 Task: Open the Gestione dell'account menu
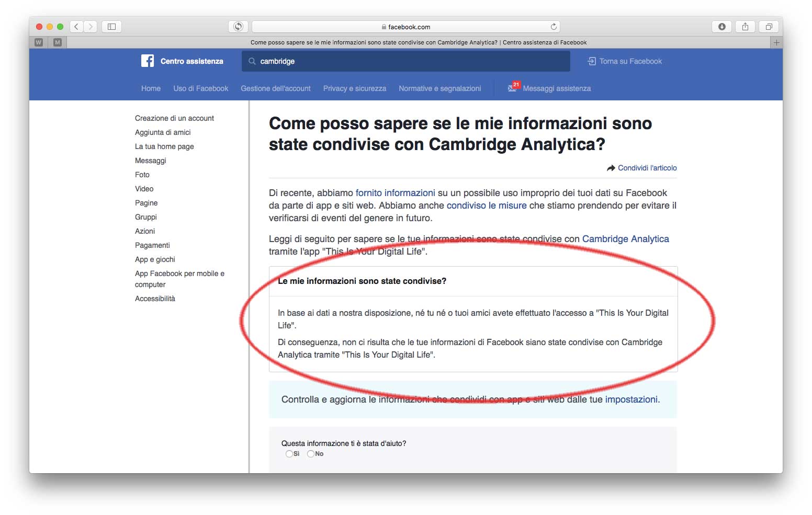(276, 88)
